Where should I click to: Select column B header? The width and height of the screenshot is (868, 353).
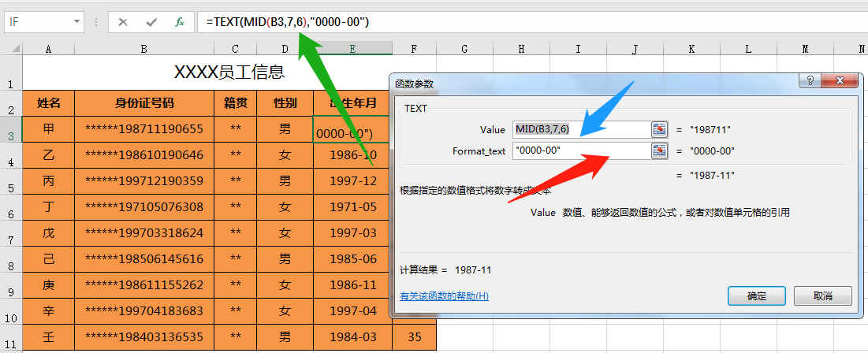point(144,49)
